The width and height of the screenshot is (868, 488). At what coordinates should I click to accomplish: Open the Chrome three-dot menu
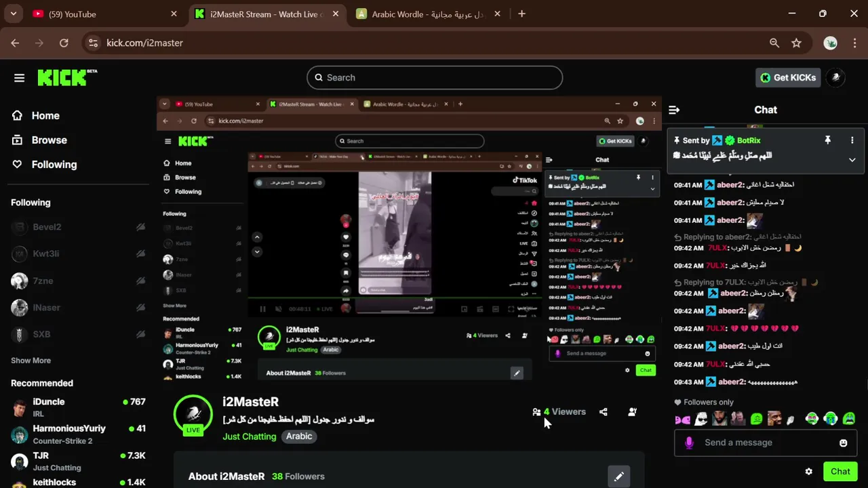[854, 43]
